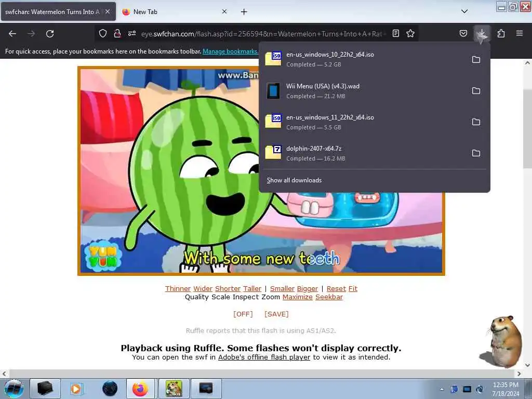This screenshot has width=532, height=399.
Task: Open the Windows Start orb
Action: point(14,389)
